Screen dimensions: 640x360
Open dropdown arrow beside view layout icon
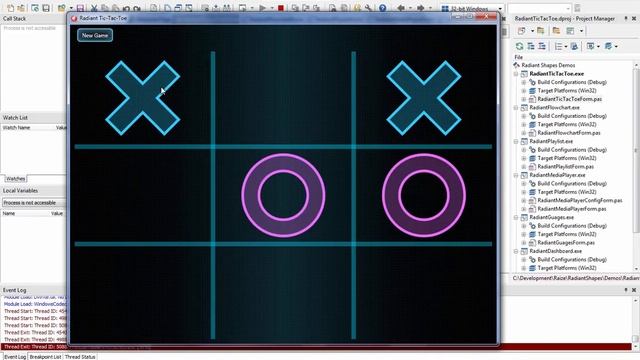click(581, 31)
